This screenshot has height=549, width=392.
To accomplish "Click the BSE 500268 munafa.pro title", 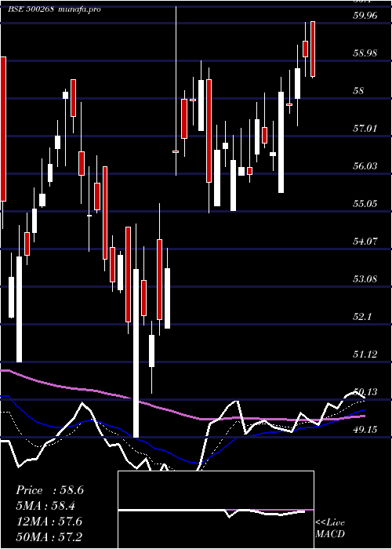I will [x=55, y=9].
